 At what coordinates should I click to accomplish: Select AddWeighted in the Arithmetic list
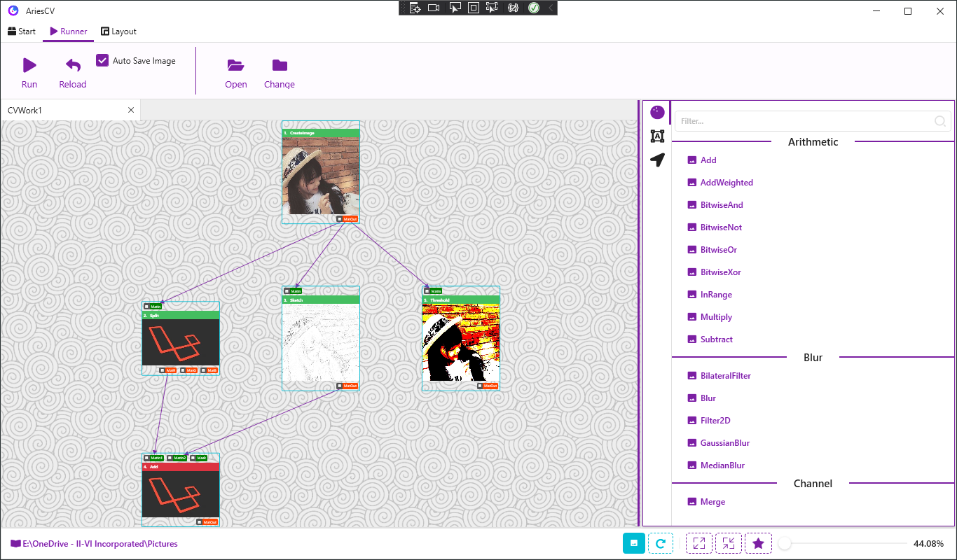click(x=727, y=183)
